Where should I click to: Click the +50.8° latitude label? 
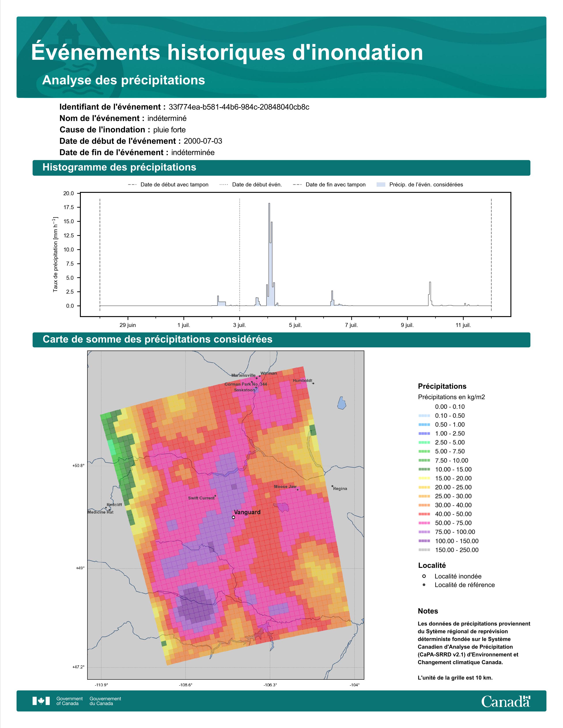(78, 466)
